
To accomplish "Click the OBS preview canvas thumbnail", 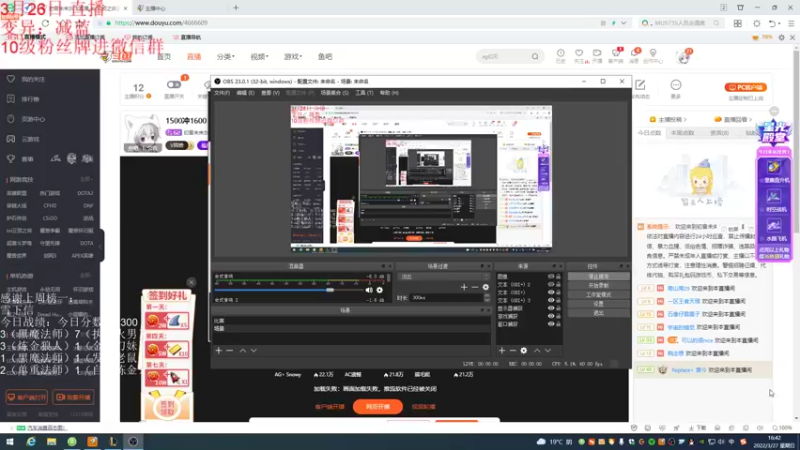I will click(421, 179).
